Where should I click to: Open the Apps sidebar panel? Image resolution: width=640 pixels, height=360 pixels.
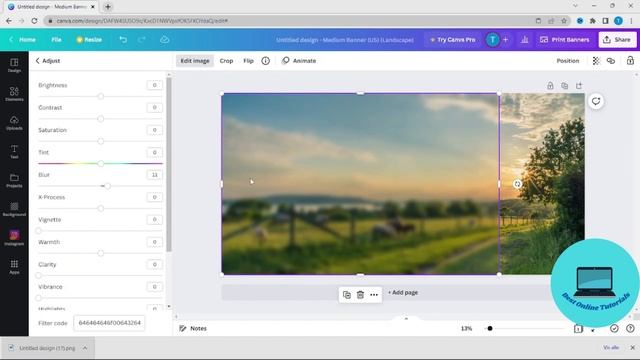pyautogui.click(x=14, y=267)
